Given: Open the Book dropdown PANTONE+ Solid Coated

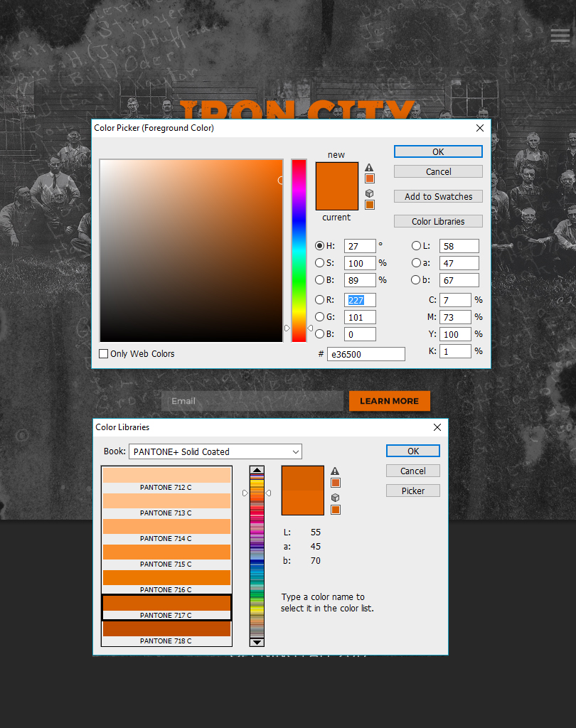Looking at the screenshot, I should [x=215, y=451].
